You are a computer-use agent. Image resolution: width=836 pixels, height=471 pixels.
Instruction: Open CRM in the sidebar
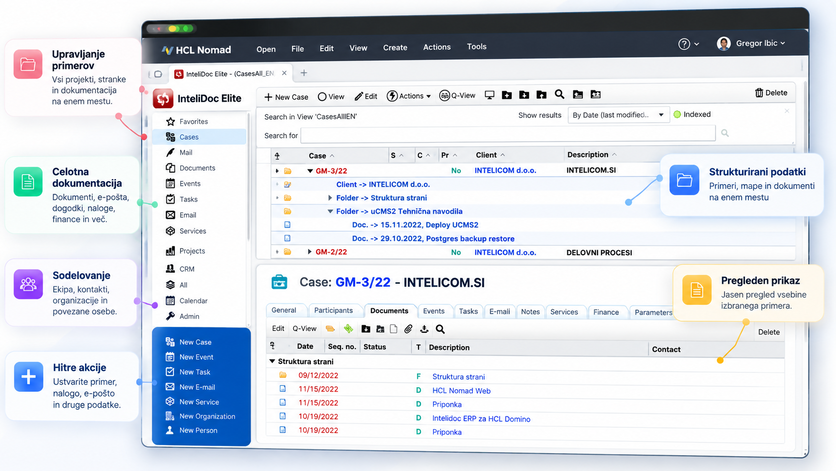coord(180,269)
